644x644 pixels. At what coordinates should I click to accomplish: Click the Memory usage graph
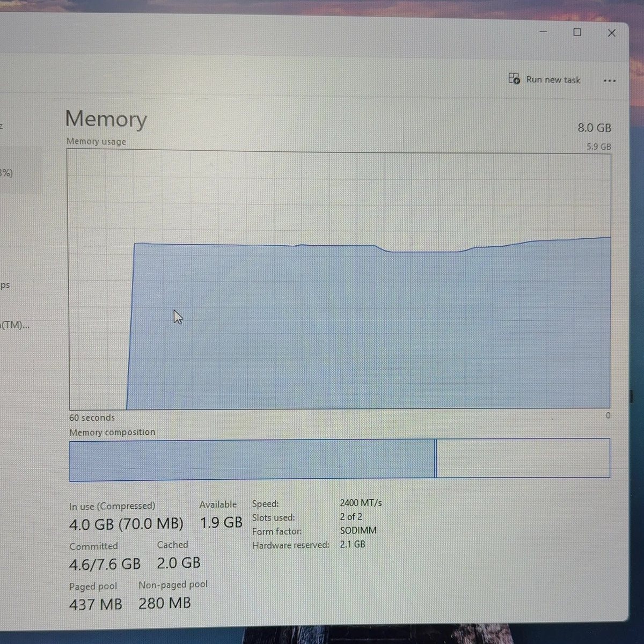tap(339, 280)
